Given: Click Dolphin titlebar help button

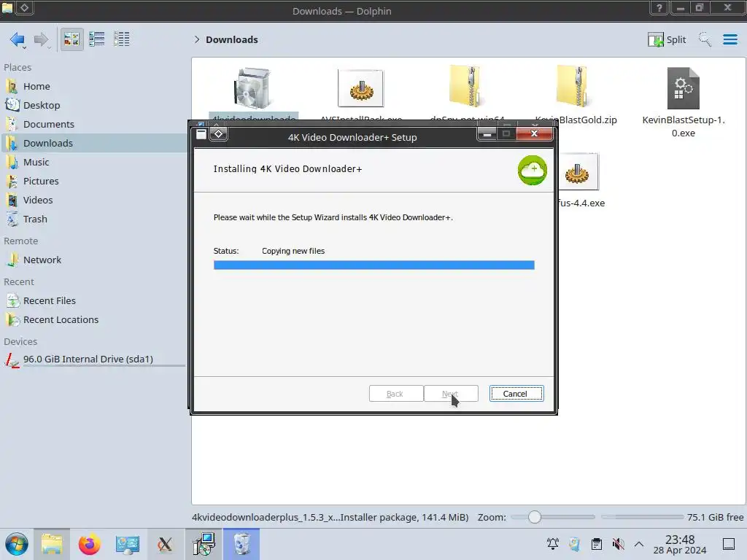Looking at the screenshot, I should 659,7.
